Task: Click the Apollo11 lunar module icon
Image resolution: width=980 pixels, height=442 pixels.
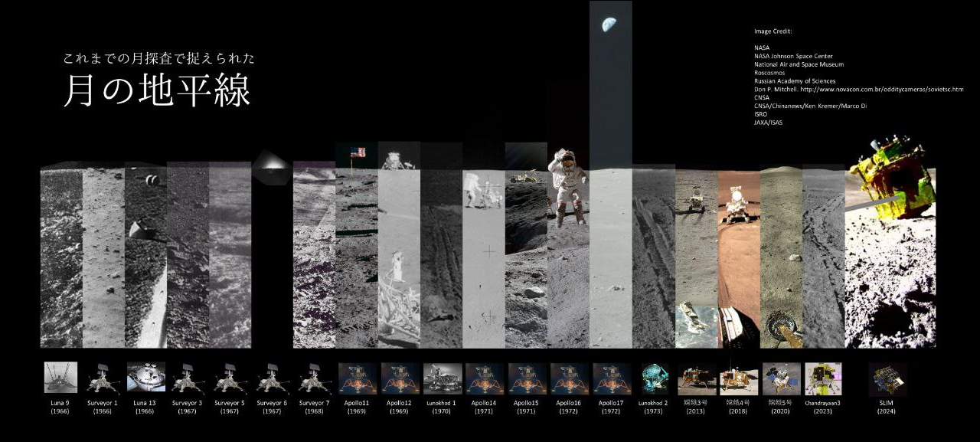Action: click(x=357, y=378)
